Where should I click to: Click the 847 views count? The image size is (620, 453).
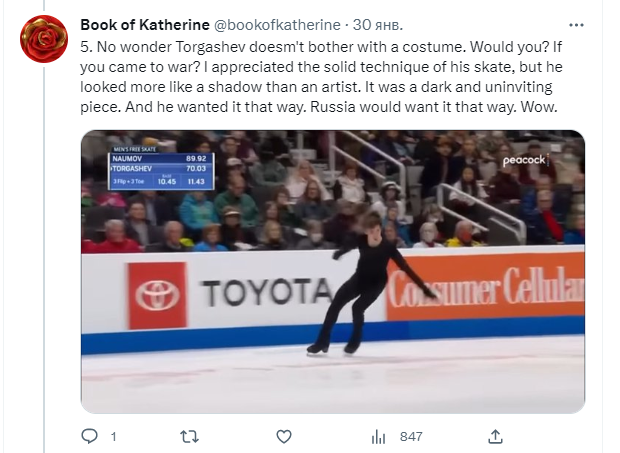coord(410,437)
